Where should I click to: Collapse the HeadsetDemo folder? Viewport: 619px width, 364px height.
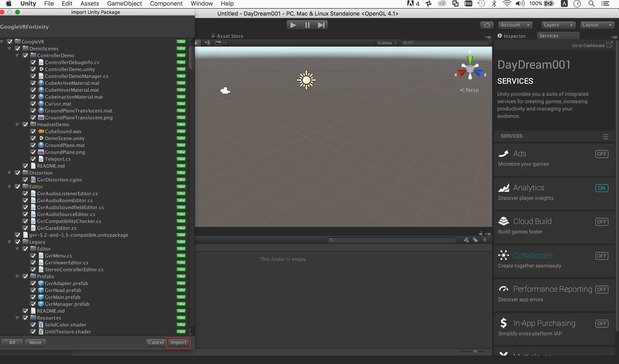tap(17, 124)
